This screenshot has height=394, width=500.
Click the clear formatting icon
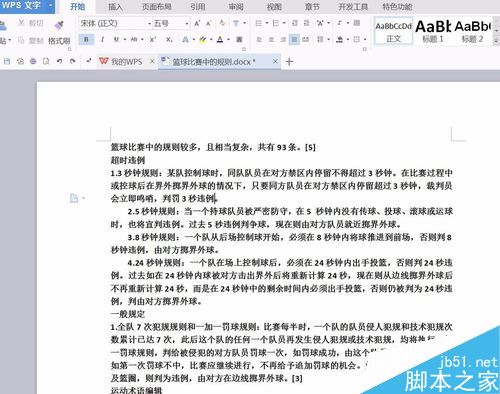[222, 23]
